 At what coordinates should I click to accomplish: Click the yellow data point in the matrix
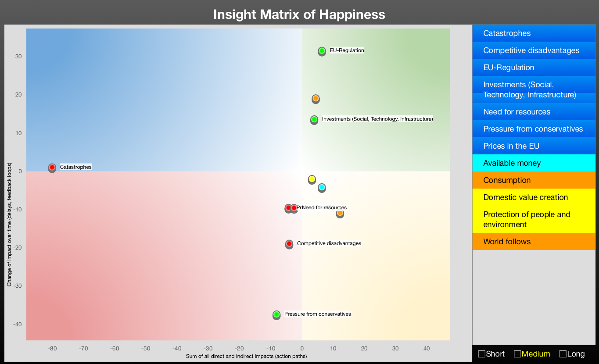pyautogui.click(x=312, y=179)
